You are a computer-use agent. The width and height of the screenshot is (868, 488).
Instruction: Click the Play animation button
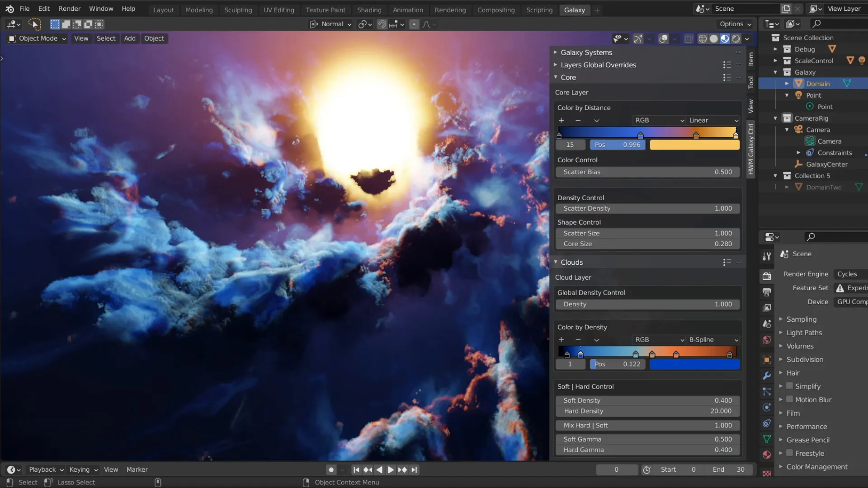click(x=391, y=470)
